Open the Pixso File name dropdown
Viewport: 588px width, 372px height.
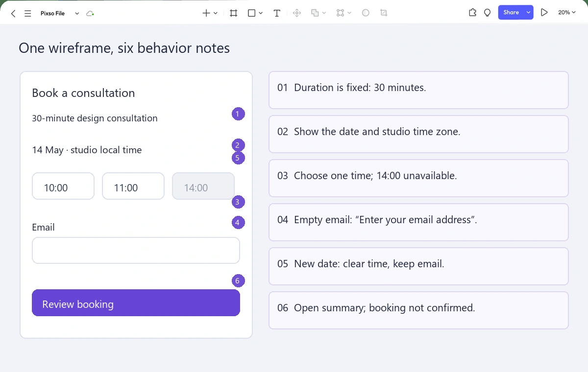click(77, 14)
